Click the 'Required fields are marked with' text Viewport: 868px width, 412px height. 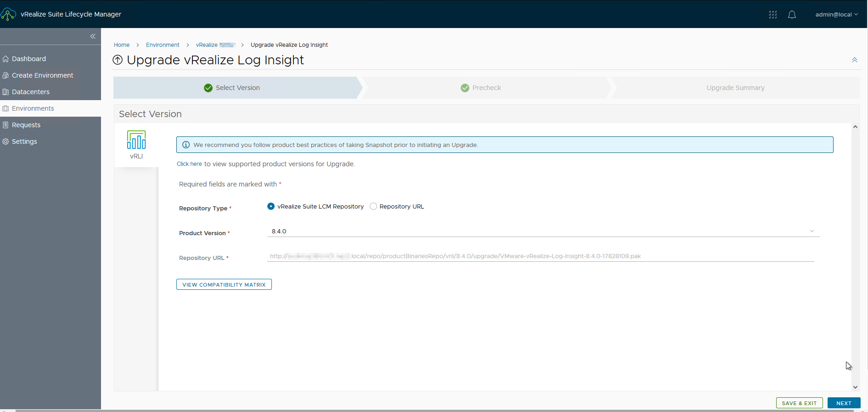(x=228, y=184)
